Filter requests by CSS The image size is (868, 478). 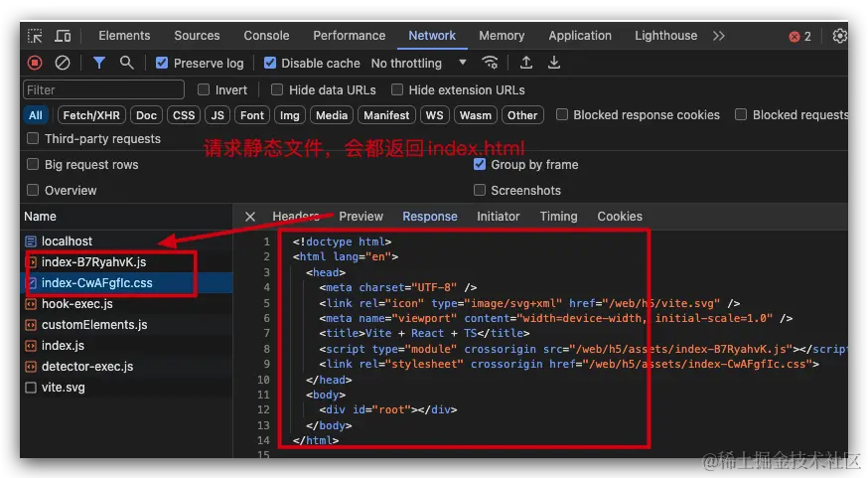pos(184,115)
